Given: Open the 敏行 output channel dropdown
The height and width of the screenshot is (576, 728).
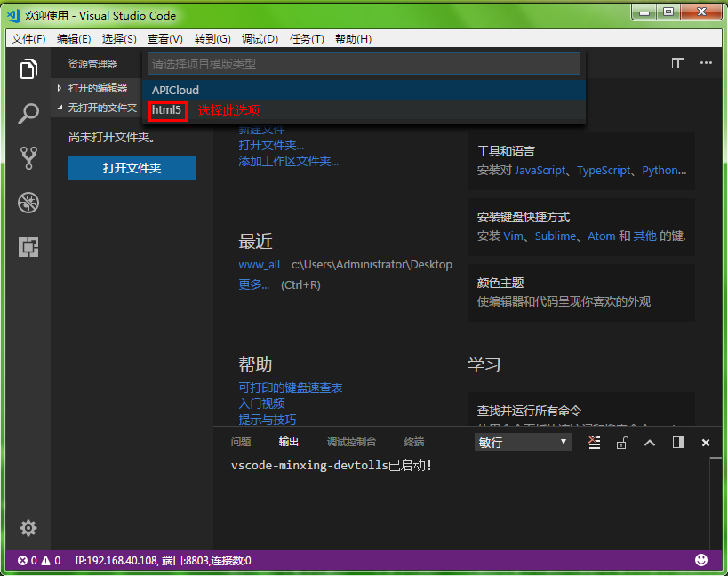Looking at the screenshot, I should (522, 442).
